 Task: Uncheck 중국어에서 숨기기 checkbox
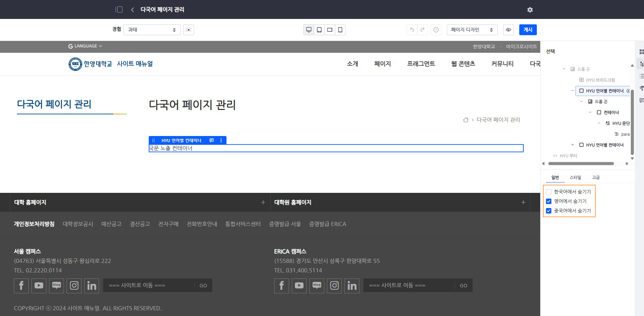pos(549,211)
